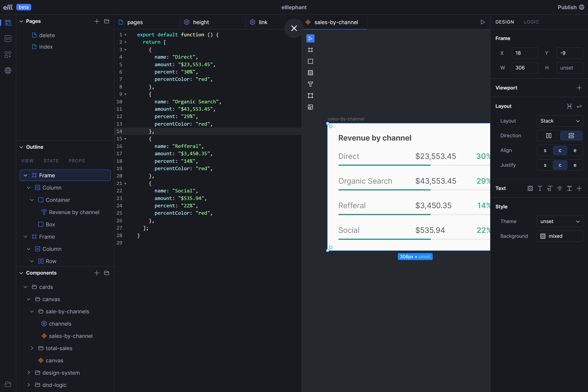
Task: Switch to the LOGIC panel tab
Action: click(531, 22)
